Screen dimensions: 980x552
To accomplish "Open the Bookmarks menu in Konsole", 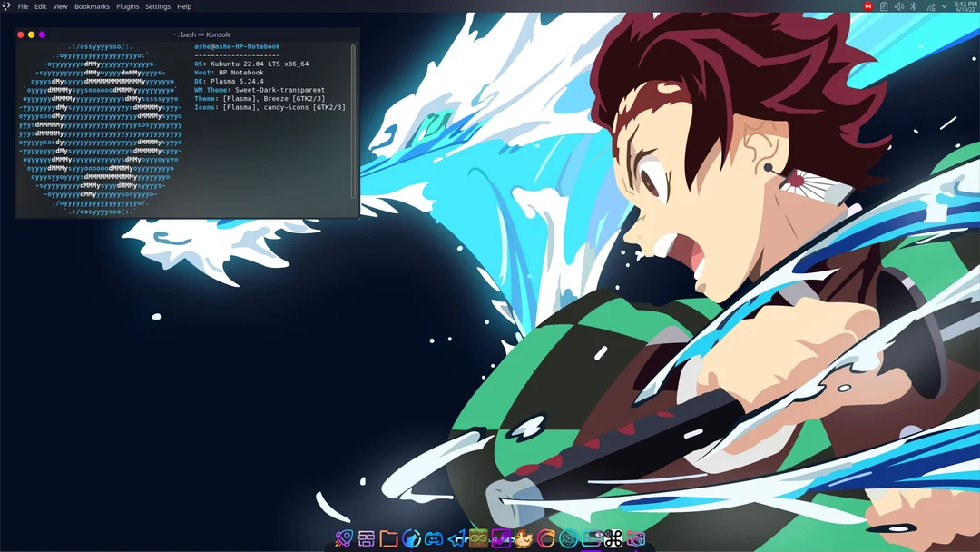I will pyautogui.click(x=92, y=6).
